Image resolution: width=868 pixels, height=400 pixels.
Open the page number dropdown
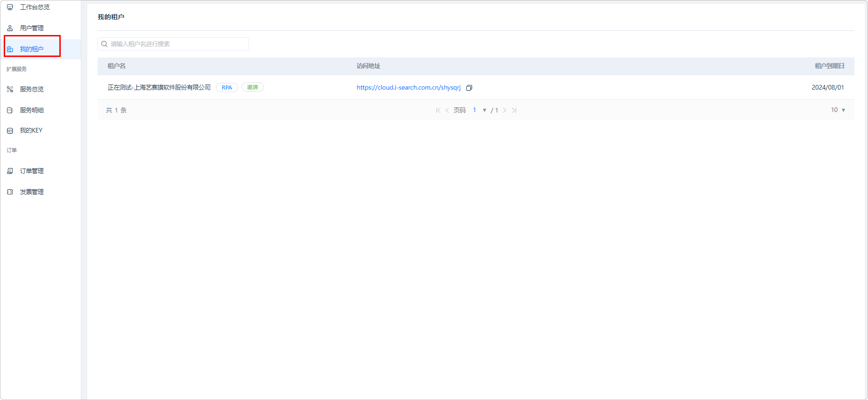coord(484,110)
